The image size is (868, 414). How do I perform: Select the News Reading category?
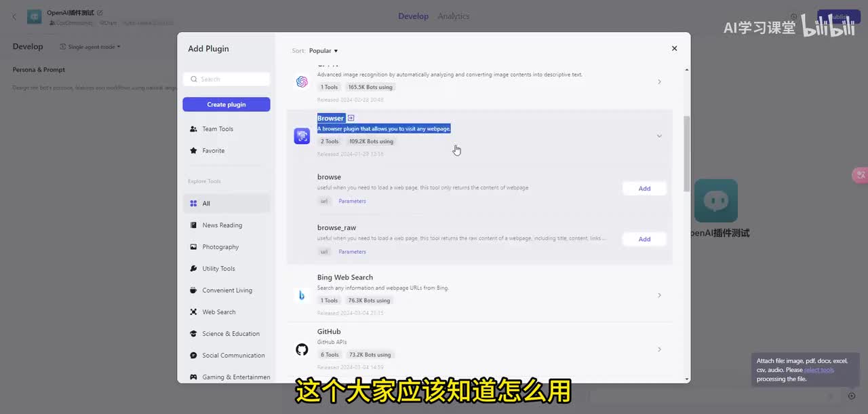click(x=226, y=225)
